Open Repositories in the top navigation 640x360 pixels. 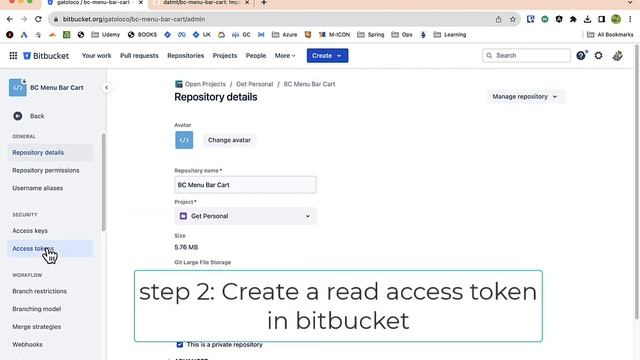point(185,56)
